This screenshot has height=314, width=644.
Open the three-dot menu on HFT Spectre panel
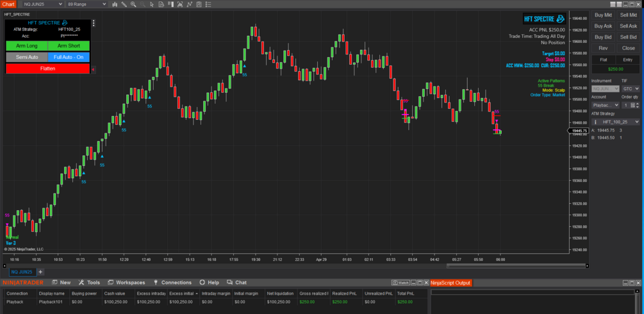pyautogui.click(x=94, y=23)
